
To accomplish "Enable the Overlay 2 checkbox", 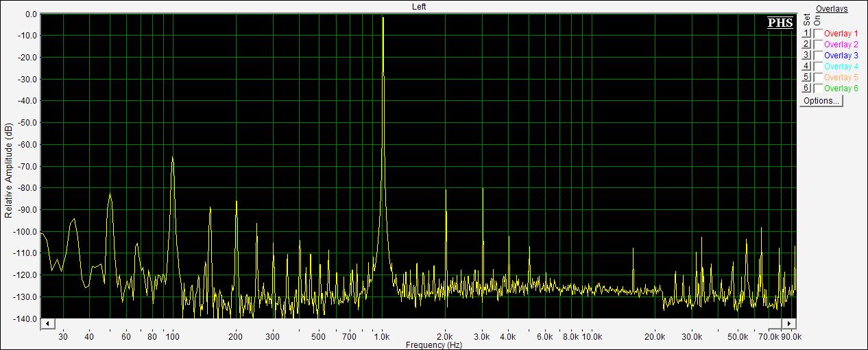I will pos(818,45).
